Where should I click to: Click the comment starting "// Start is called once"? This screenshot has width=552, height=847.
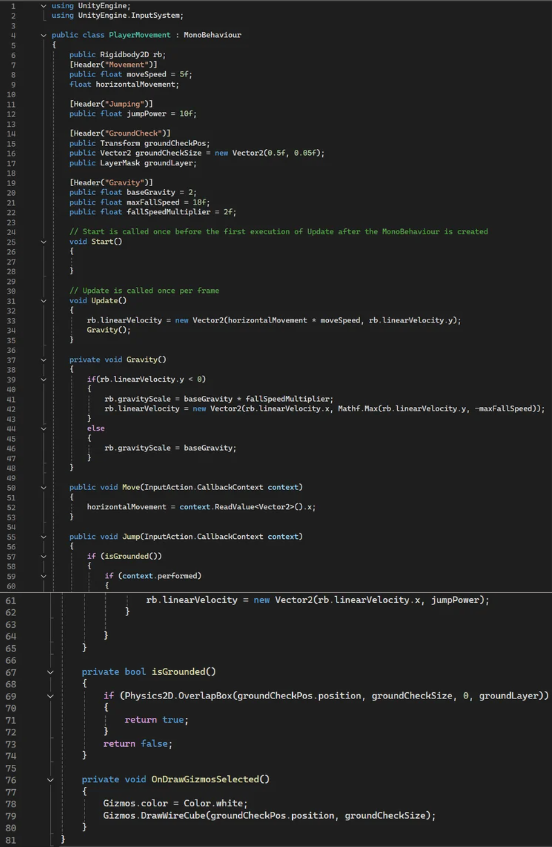pos(278,232)
